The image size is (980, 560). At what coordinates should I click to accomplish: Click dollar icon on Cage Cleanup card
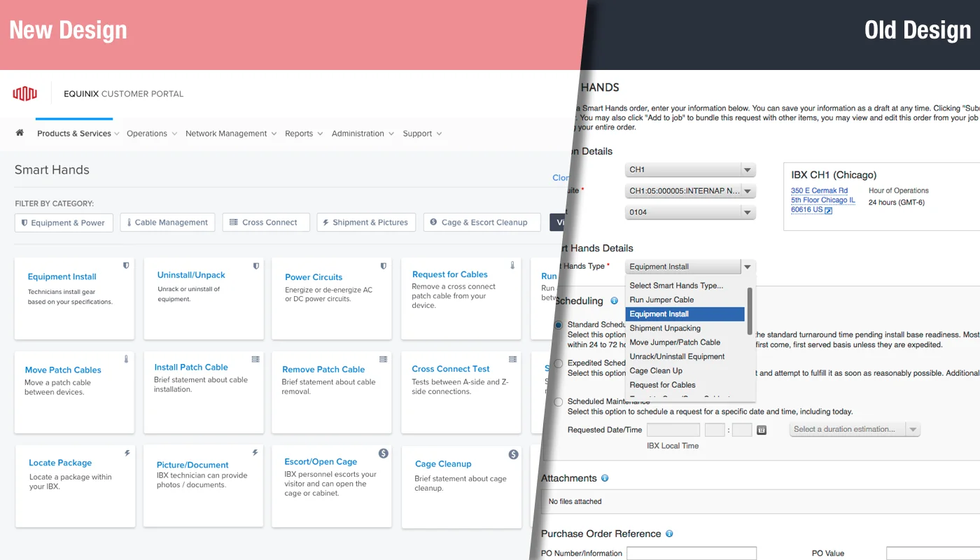pos(513,454)
